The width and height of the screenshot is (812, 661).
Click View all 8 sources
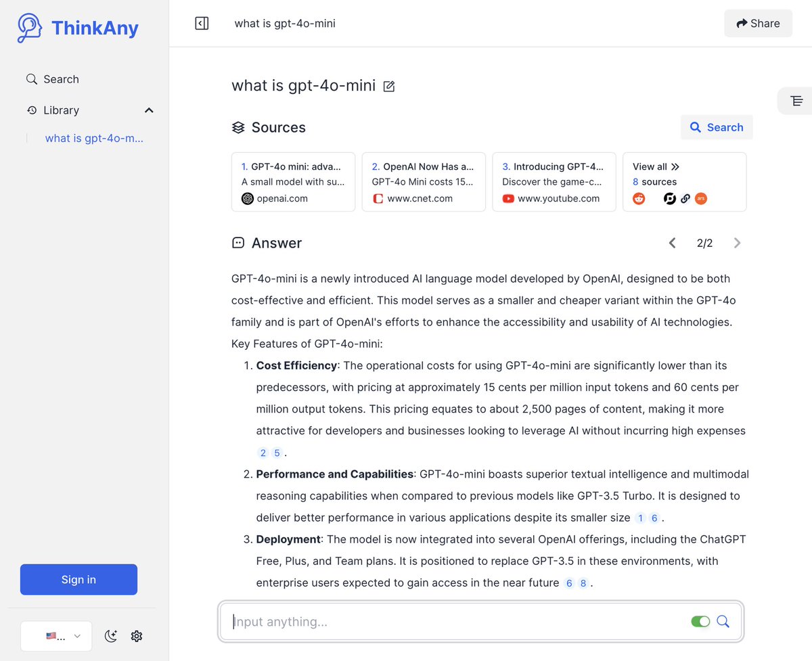[x=684, y=182]
